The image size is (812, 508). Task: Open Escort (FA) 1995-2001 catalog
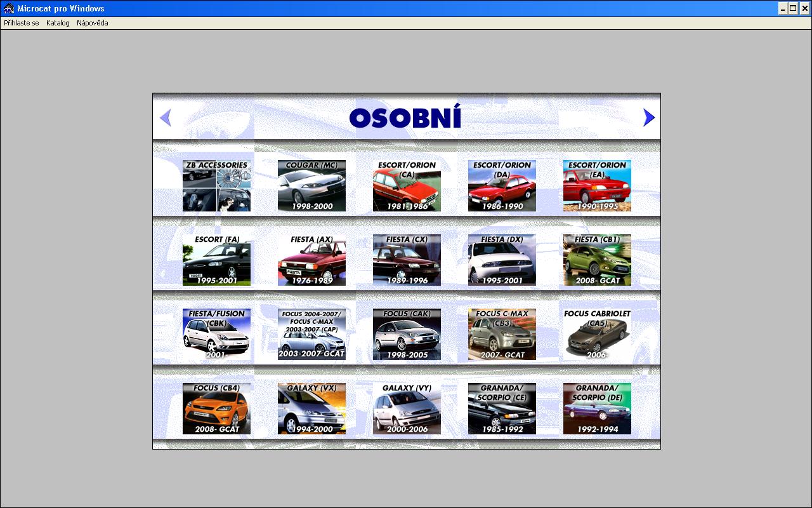pos(216,260)
